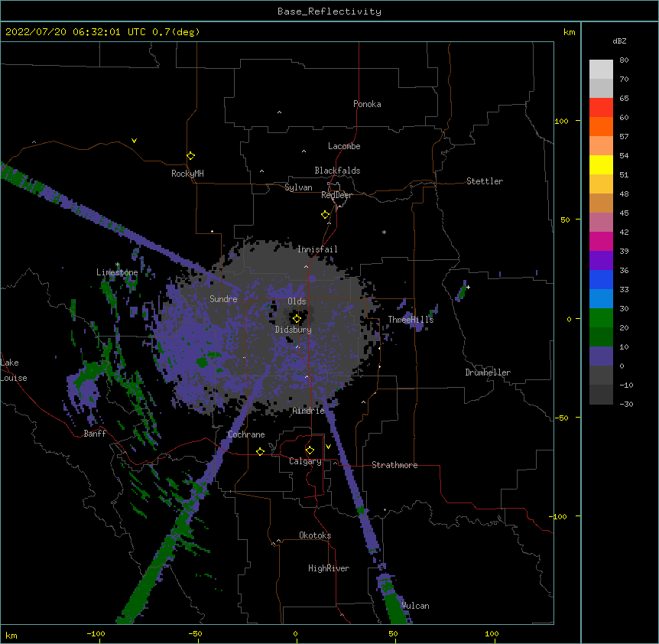Pick the bright green swatch below 30 dBZ

point(601,318)
